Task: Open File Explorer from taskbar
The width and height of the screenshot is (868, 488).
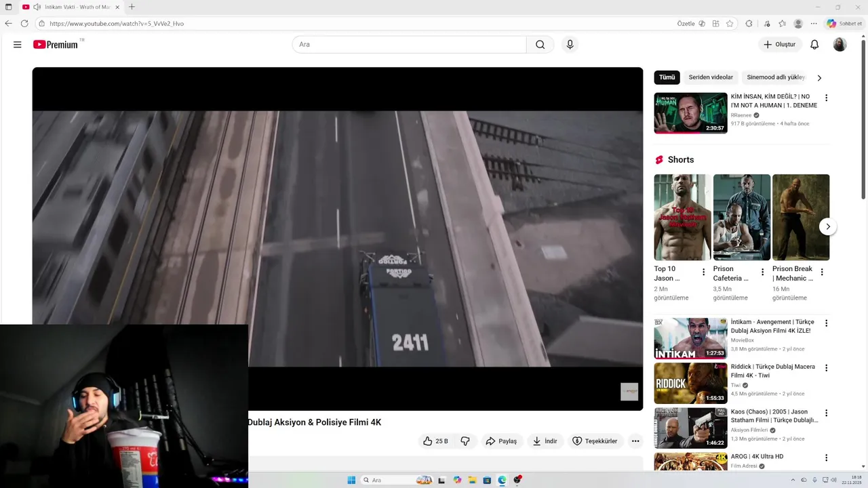Action: (x=472, y=480)
